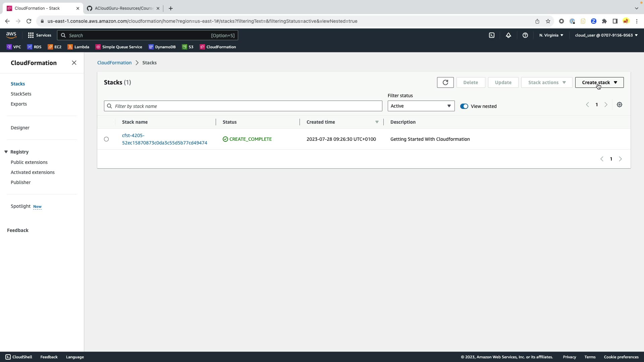Open StackSets in the side navigation

coord(21,94)
